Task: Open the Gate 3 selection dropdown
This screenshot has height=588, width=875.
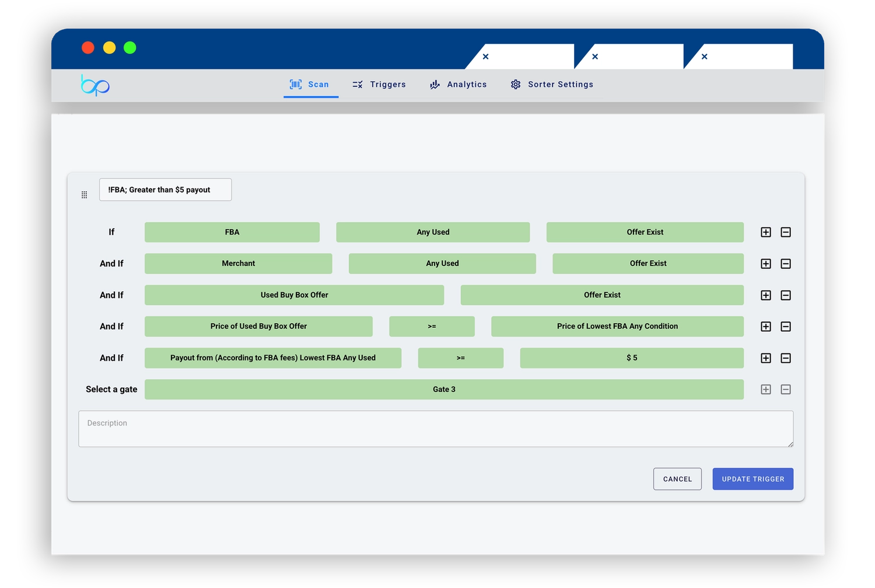Action: [x=443, y=390]
